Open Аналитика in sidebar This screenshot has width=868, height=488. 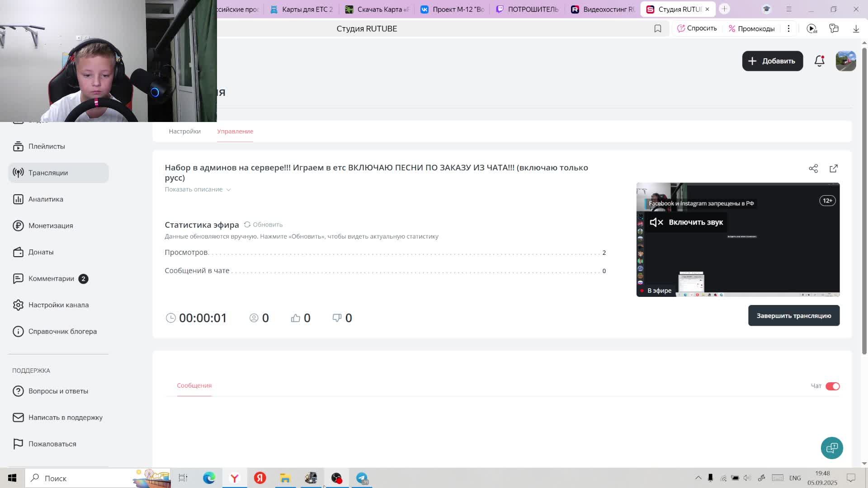[46, 199]
